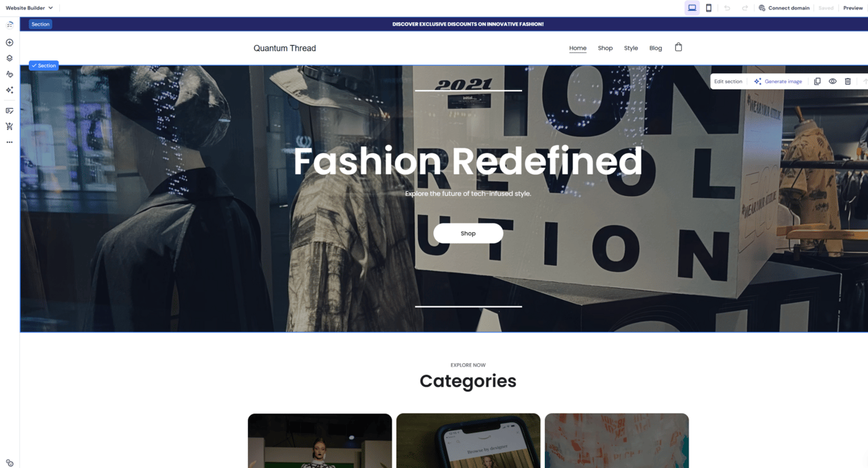Select the Blog menu item
This screenshot has width=868, height=468.
(x=656, y=48)
